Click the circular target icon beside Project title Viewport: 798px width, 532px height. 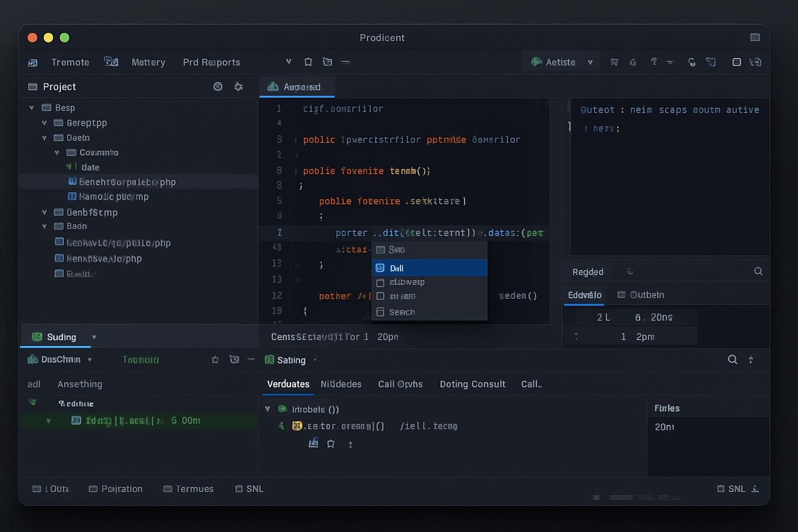click(218, 87)
